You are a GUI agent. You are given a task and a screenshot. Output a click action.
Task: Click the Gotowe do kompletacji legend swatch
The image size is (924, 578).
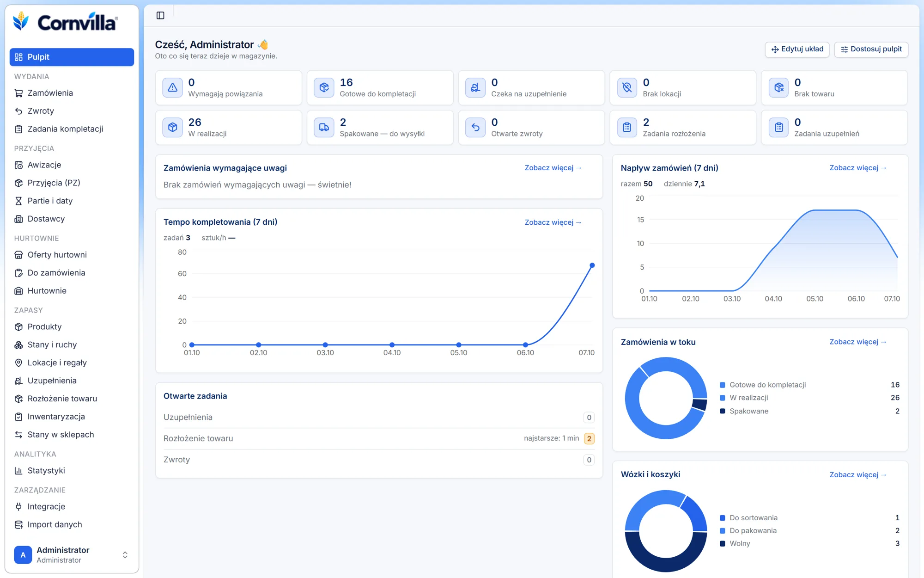tap(723, 385)
